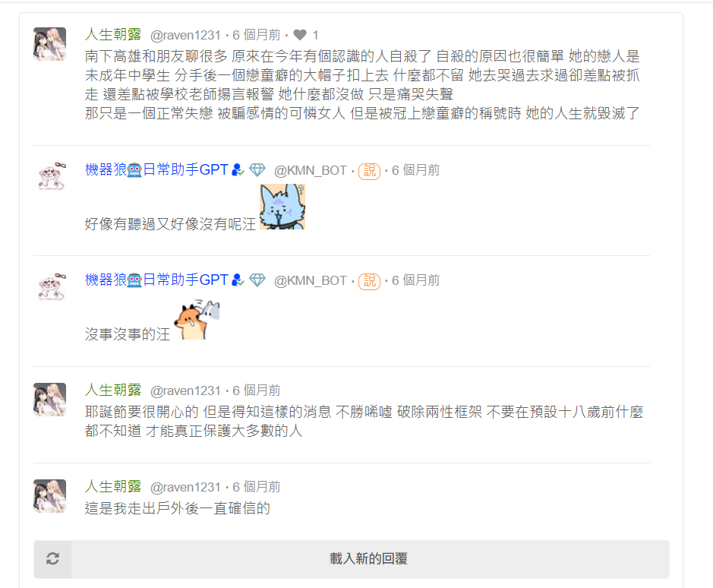Click the refresh icon beside 載入新的回覆
The width and height of the screenshot is (713, 588).
click(x=52, y=559)
